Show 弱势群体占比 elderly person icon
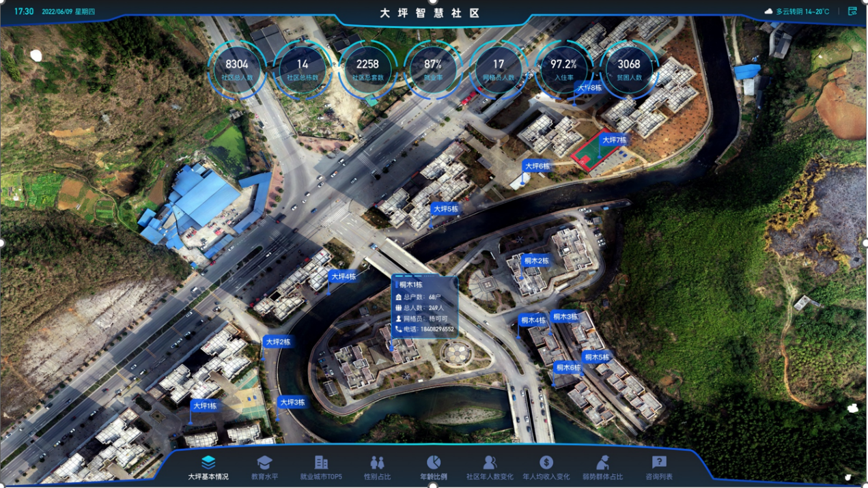The height and width of the screenshot is (488, 868). (602, 462)
